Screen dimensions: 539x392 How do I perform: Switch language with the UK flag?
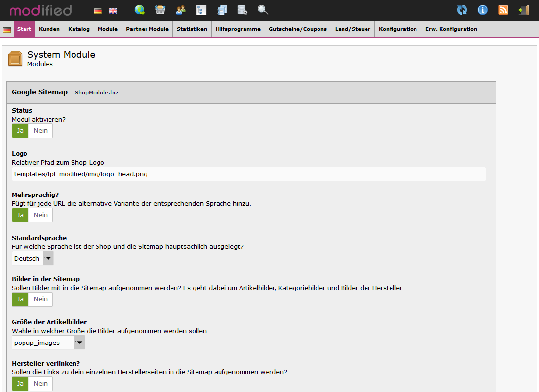[113, 10]
